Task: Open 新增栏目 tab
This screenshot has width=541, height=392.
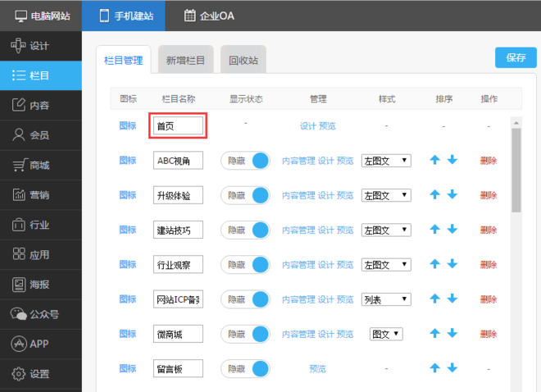Action: pyautogui.click(x=185, y=60)
